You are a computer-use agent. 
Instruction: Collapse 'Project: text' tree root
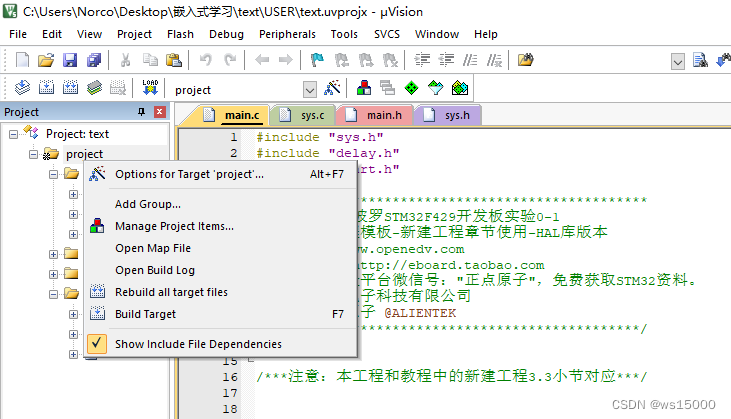[14, 134]
